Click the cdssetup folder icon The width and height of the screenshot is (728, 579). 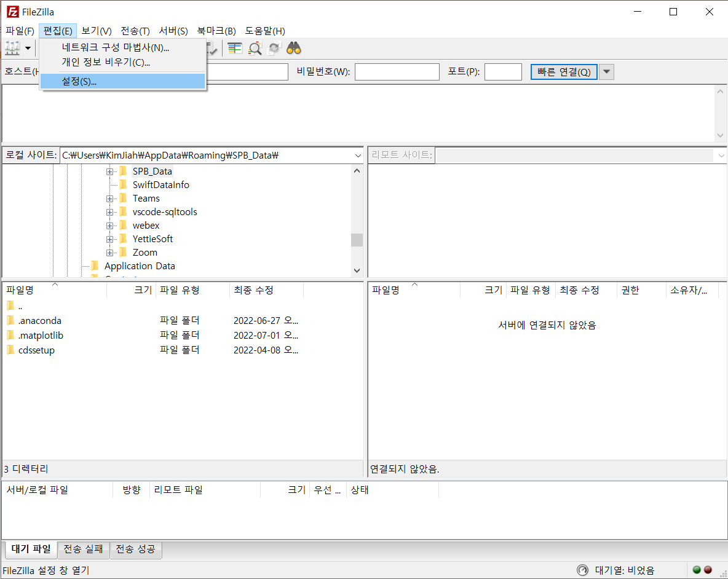[10, 350]
